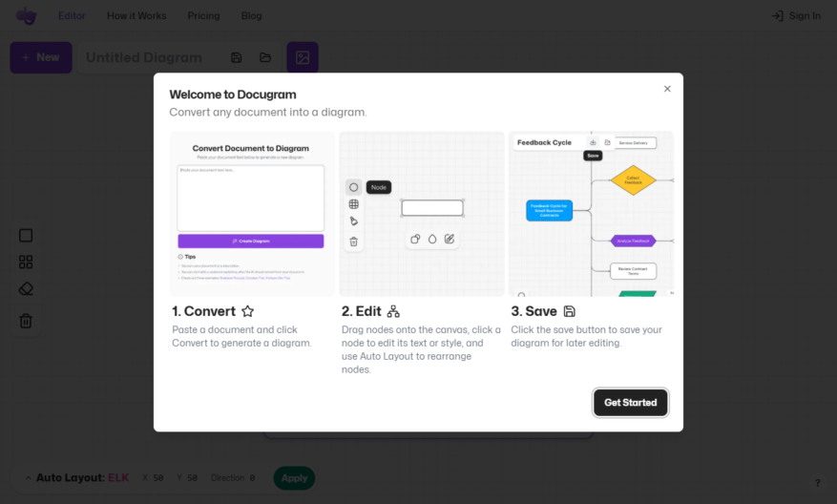Select the grid layout tool in left sidebar
This screenshot has width=837, height=504.
(x=26, y=262)
